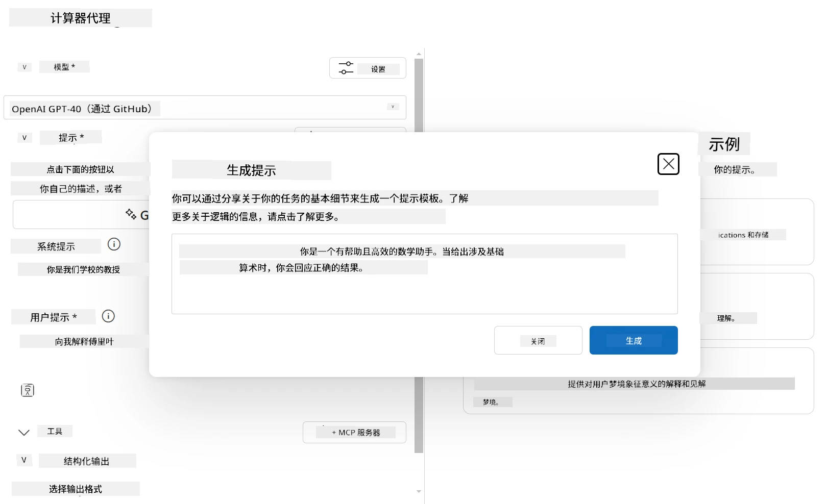Collapse the 结构化输出 section
827x504 pixels.
[x=24, y=460]
